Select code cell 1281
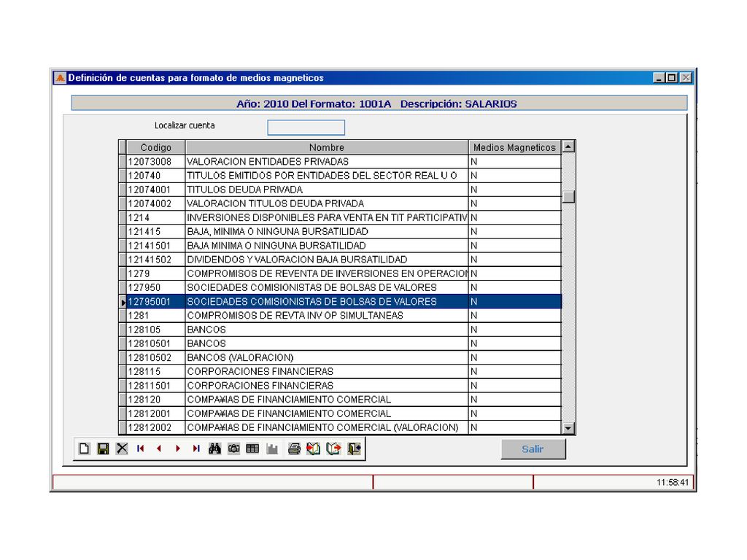The width and height of the screenshot is (747, 560). click(x=156, y=316)
